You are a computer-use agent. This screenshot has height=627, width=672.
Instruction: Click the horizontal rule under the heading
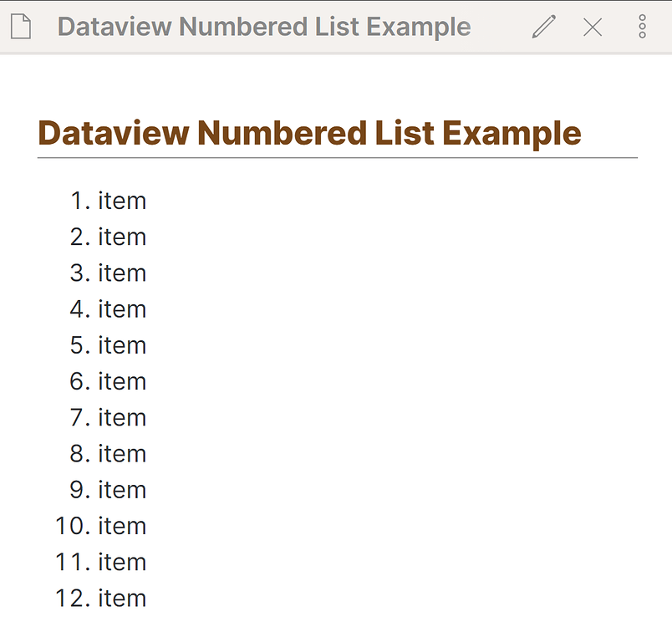coord(334,157)
